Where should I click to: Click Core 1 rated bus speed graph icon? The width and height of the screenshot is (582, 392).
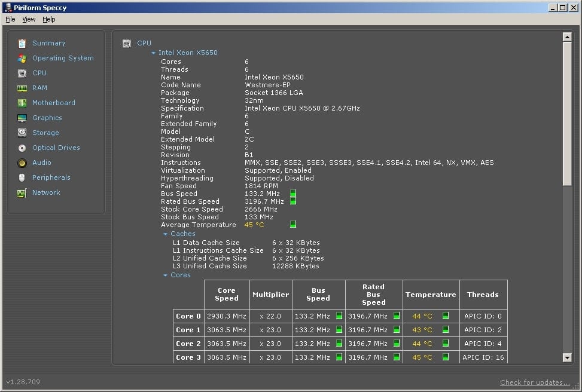tap(397, 329)
